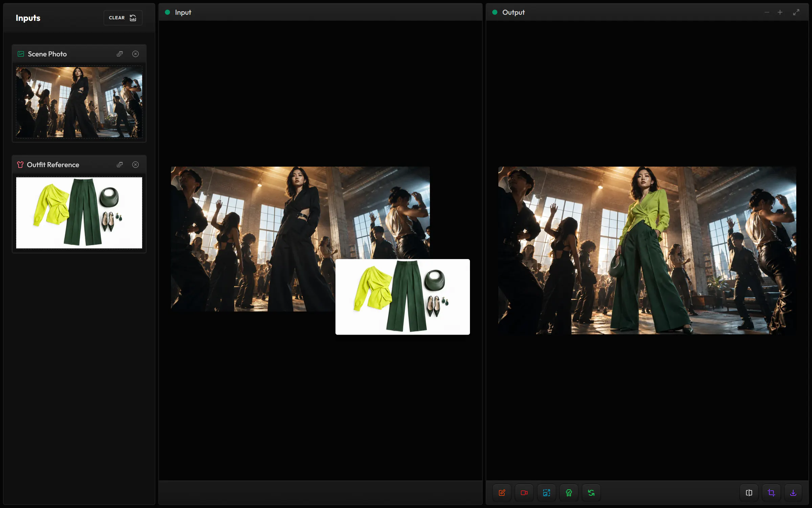
Task: Select the Scene Photo thumbnail
Action: [x=79, y=102]
